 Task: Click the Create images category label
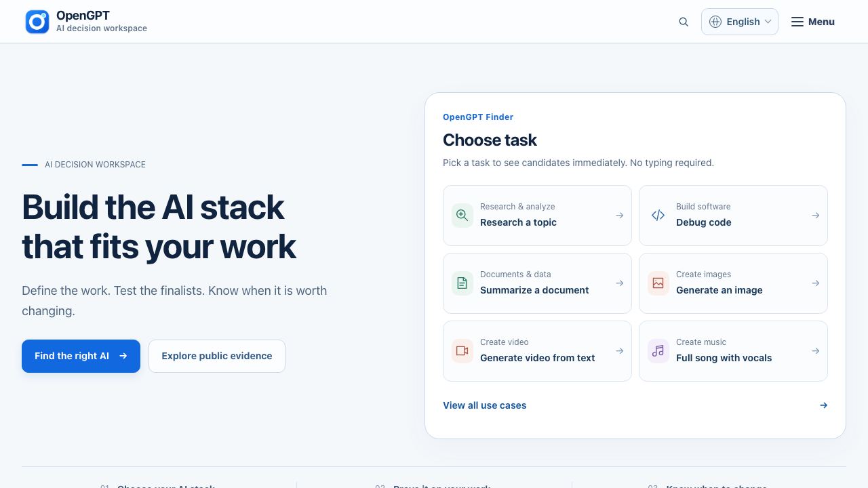703,274
